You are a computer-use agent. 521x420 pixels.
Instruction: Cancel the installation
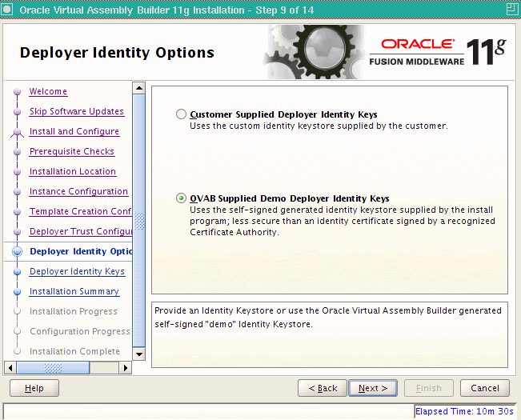[485, 388]
